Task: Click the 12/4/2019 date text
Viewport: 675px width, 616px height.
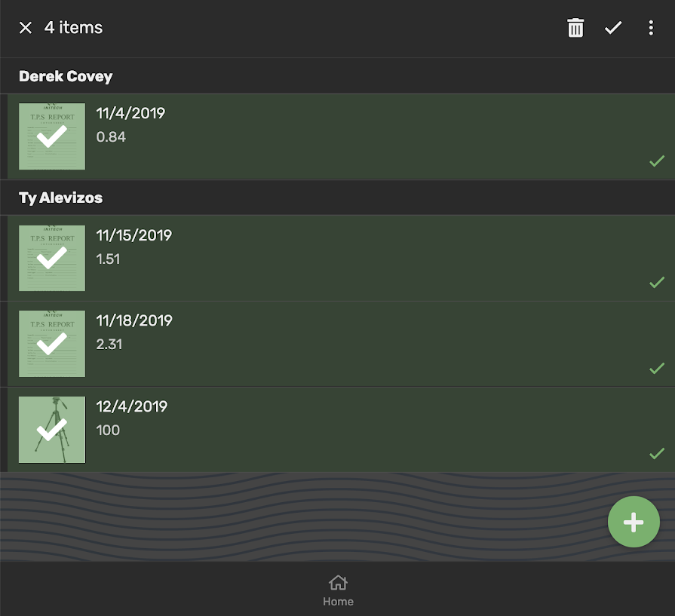Action: [x=132, y=407]
